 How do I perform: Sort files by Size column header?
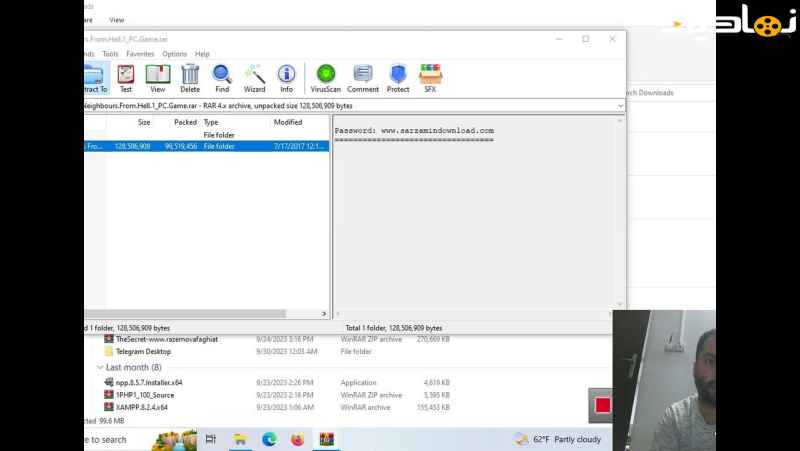[144, 122]
